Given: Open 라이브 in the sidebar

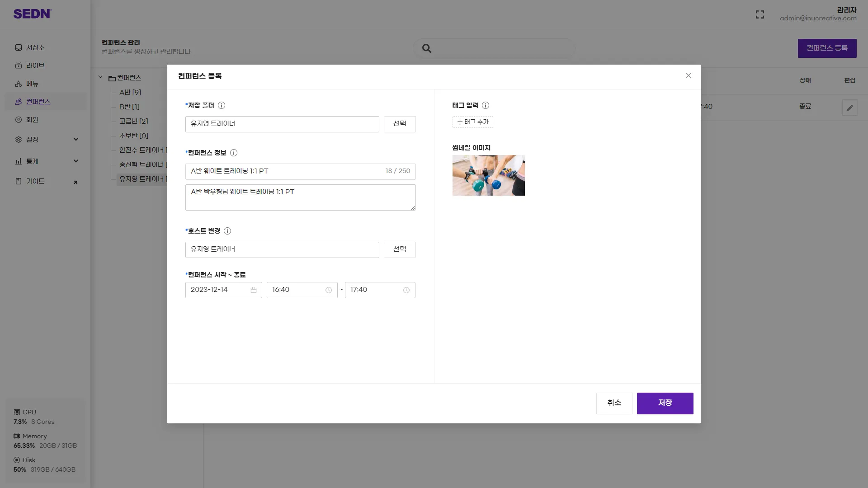Looking at the screenshot, I should tap(35, 66).
